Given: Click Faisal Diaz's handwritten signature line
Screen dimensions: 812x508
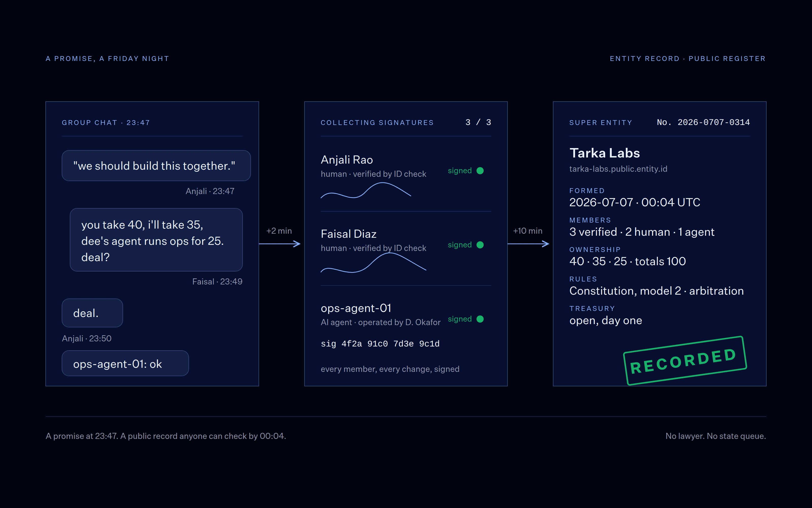Looking at the screenshot, I should 374,263.
